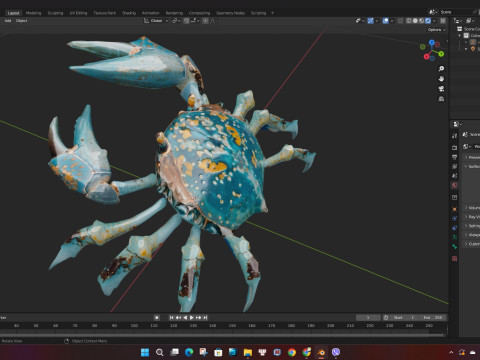Open transform orientation Global dropdown

156,21
